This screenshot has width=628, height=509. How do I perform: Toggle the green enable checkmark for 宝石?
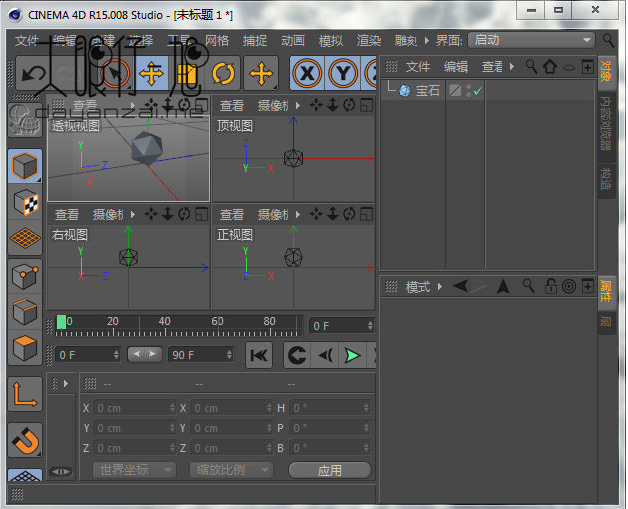pyautogui.click(x=478, y=91)
